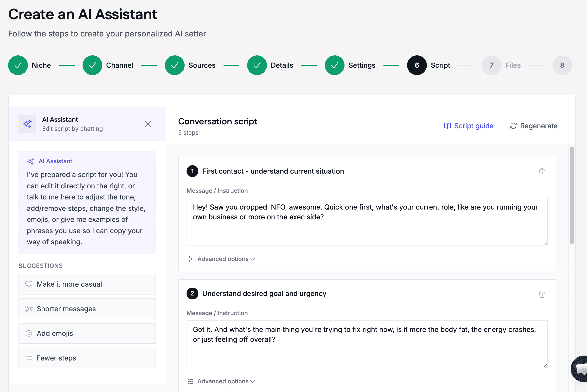The image size is (587, 392).
Task: Select the 'Make it more casual' suggestion
Action: coord(87,284)
